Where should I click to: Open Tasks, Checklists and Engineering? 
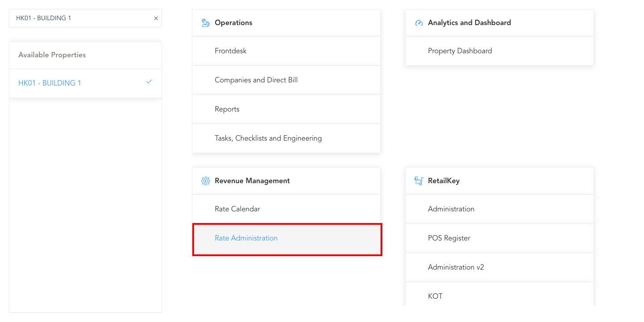pyautogui.click(x=268, y=138)
